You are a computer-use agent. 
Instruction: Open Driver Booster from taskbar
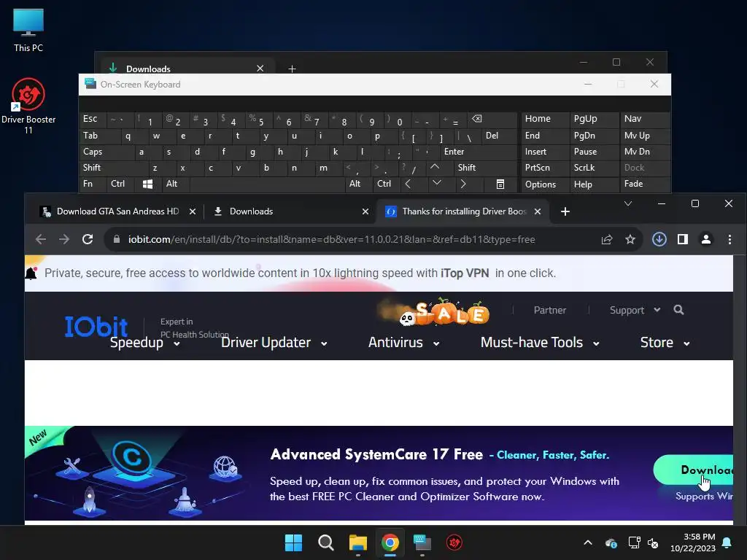[454, 542]
